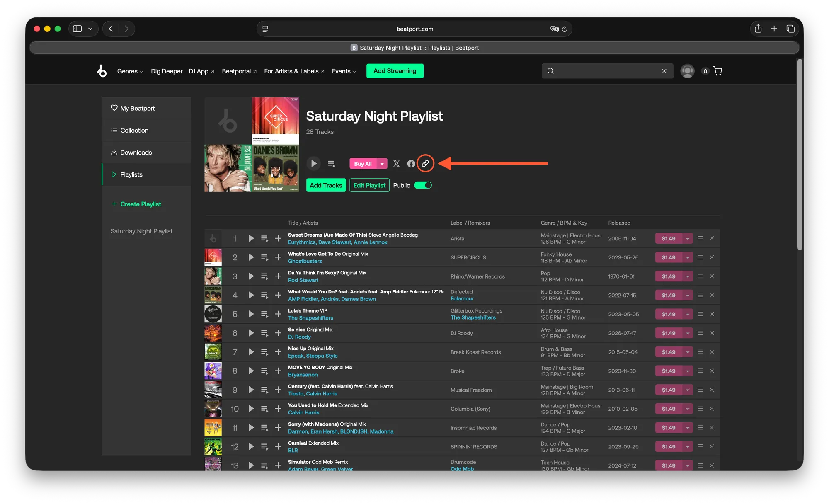Click Edit Playlist button

tap(369, 185)
